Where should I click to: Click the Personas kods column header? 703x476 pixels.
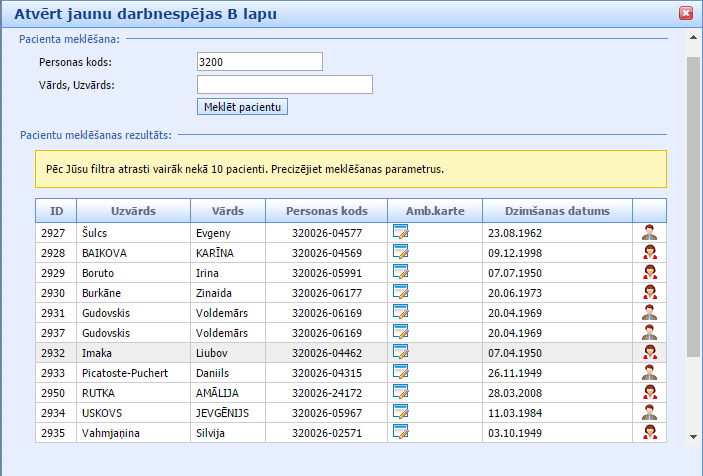pyautogui.click(x=327, y=211)
